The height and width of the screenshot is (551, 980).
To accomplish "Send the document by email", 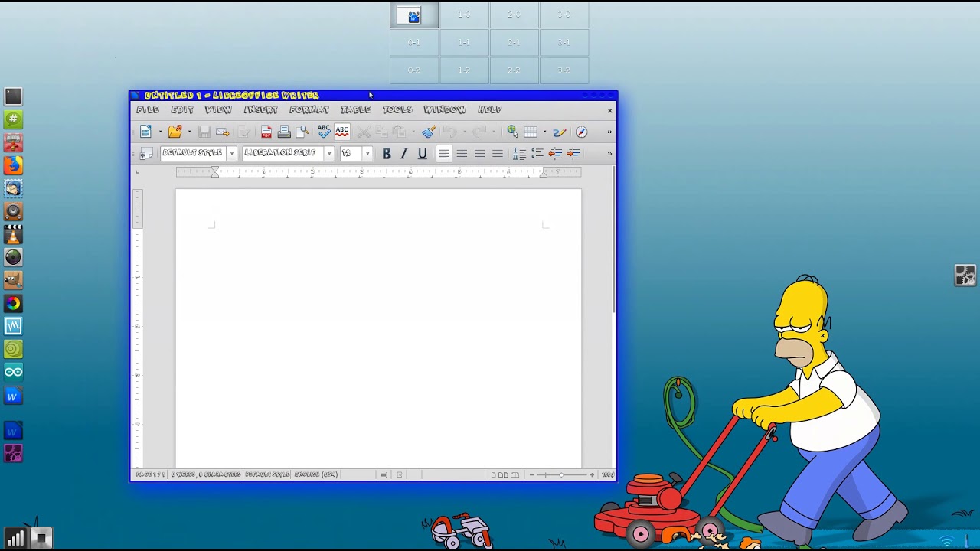I will pyautogui.click(x=223, y=132).
